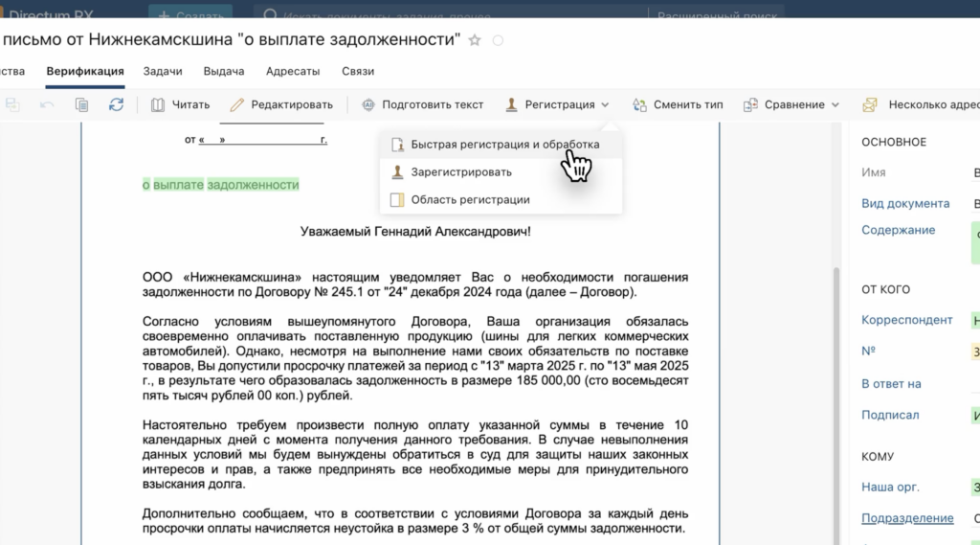Click the Подписал label link
980x545 pixels.
(890, 415)
